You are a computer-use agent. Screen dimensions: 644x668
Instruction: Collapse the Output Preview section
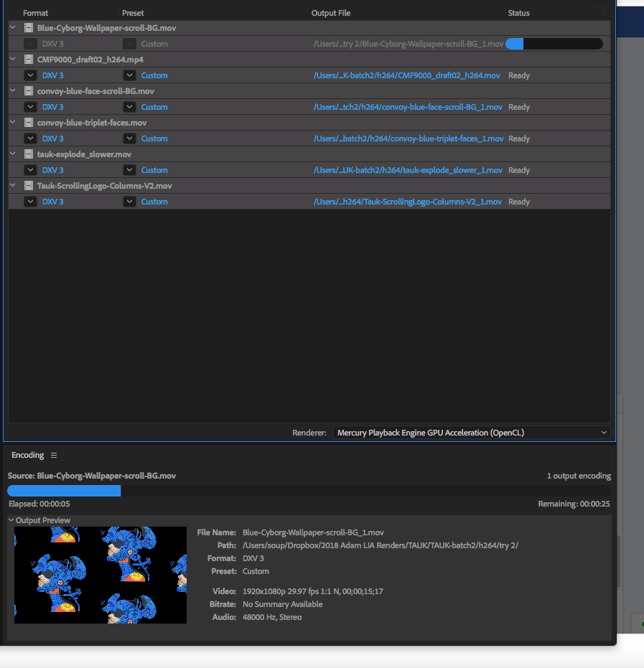click(11, 520)
